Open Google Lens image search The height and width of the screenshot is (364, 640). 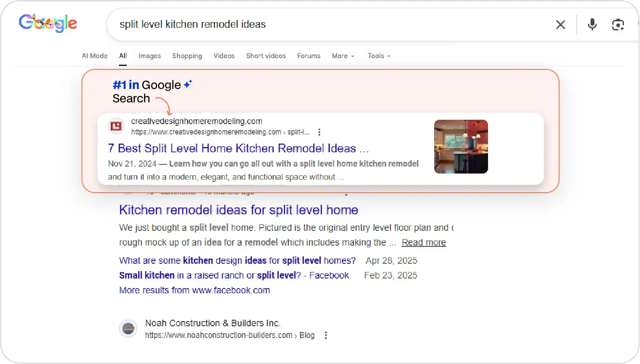tap(618, 25)
